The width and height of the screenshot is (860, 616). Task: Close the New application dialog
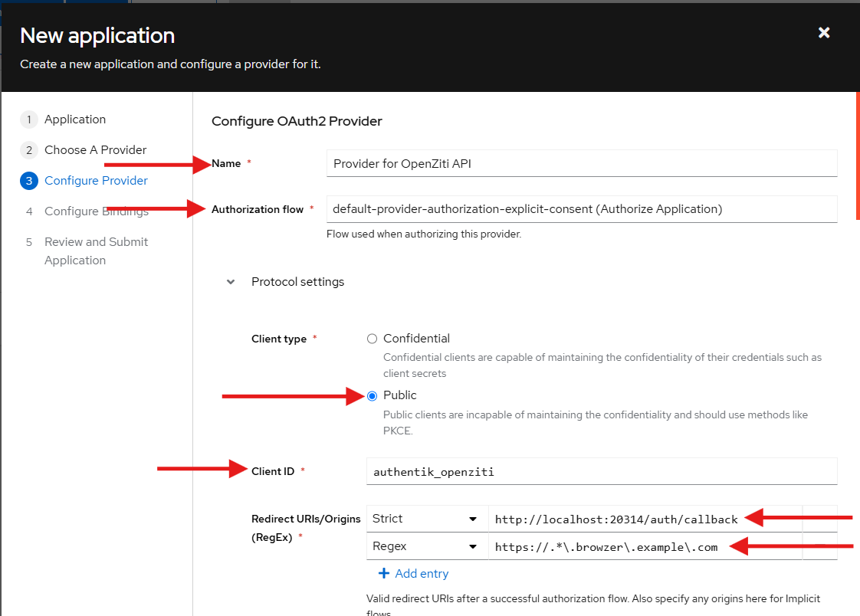(x=824, y=33)
